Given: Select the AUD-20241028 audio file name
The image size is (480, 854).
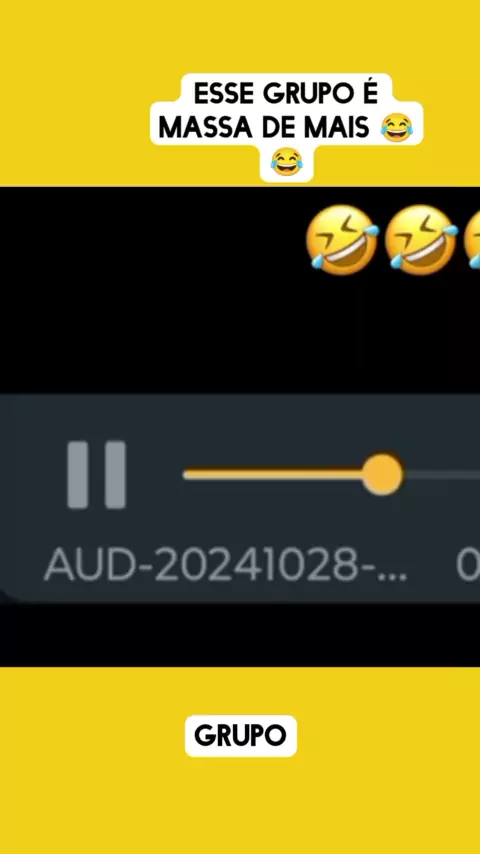Looking at the screenshot, I should (225, 565).
